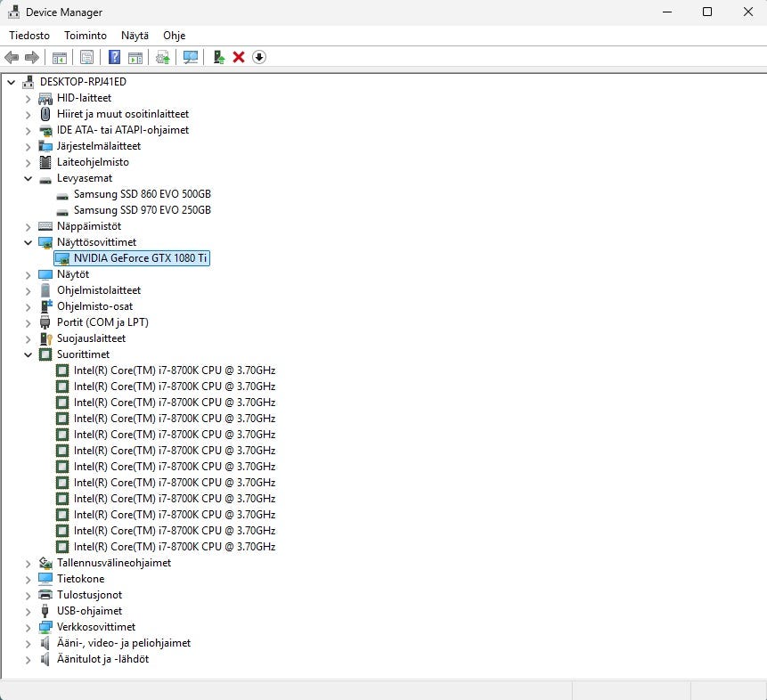
Task: Open the Toiminto menu
Action: [86, 36]
